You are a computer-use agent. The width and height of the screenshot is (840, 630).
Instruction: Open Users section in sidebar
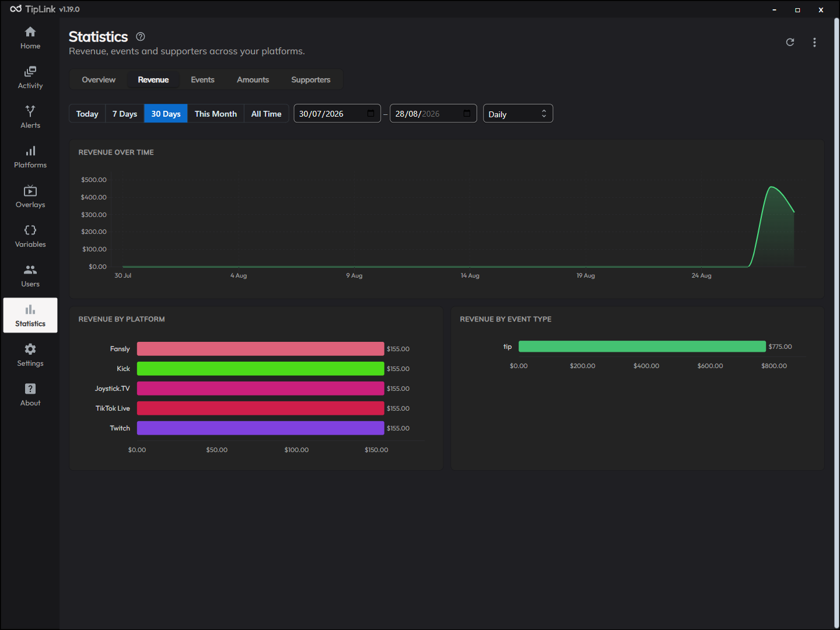[x=30, y=276]
